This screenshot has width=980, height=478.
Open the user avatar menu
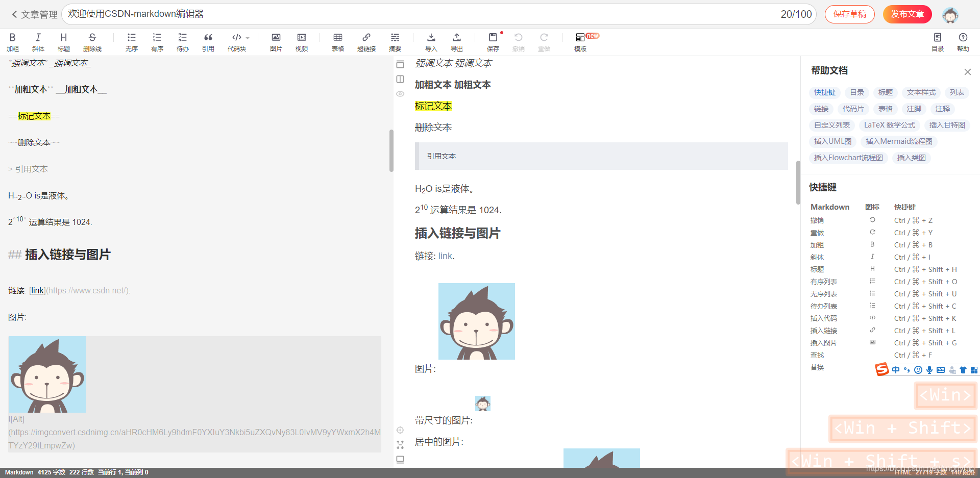(950, 15)
